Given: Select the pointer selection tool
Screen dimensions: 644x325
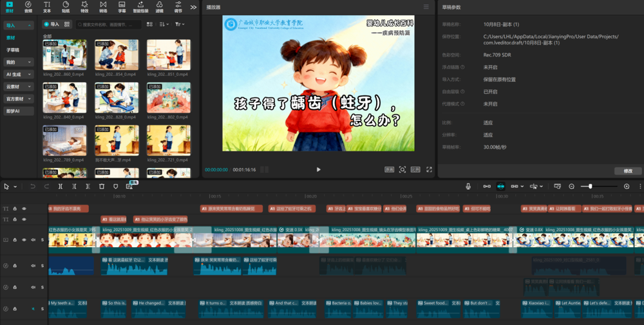Looking at the screenshot, I should (x=6, y=186).
